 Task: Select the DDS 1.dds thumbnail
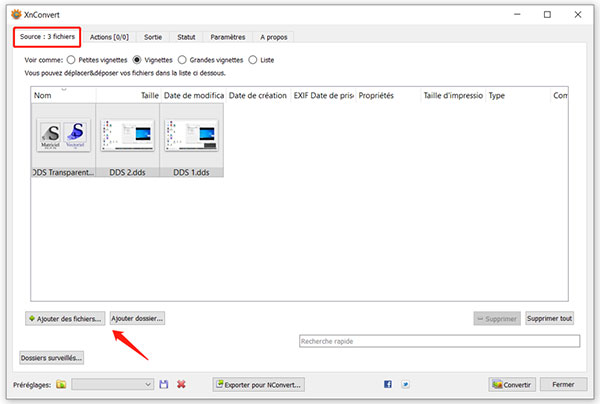191,140
